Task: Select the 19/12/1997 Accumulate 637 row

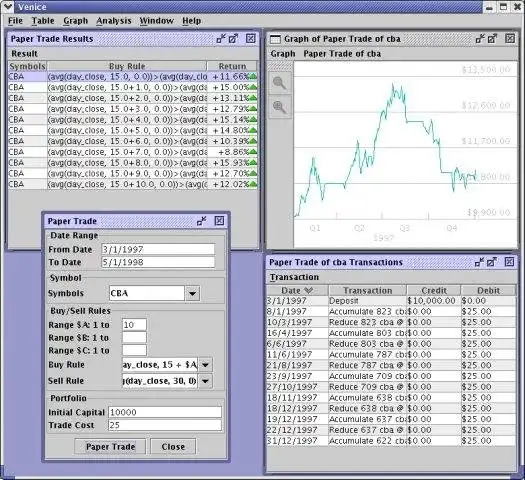Action: pyautogui.click(x=391, y=419)
